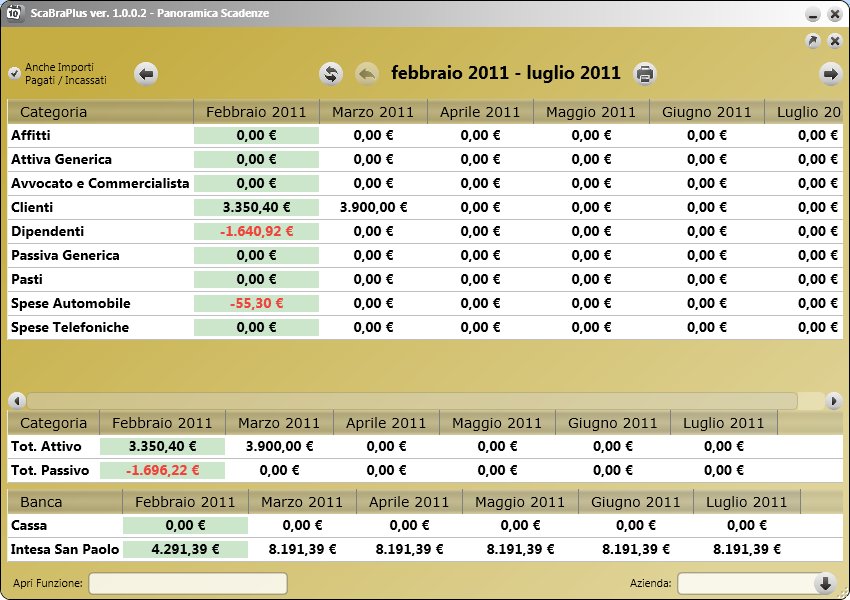Click the horizontal scrollbar right arrow

coord(833,401)
